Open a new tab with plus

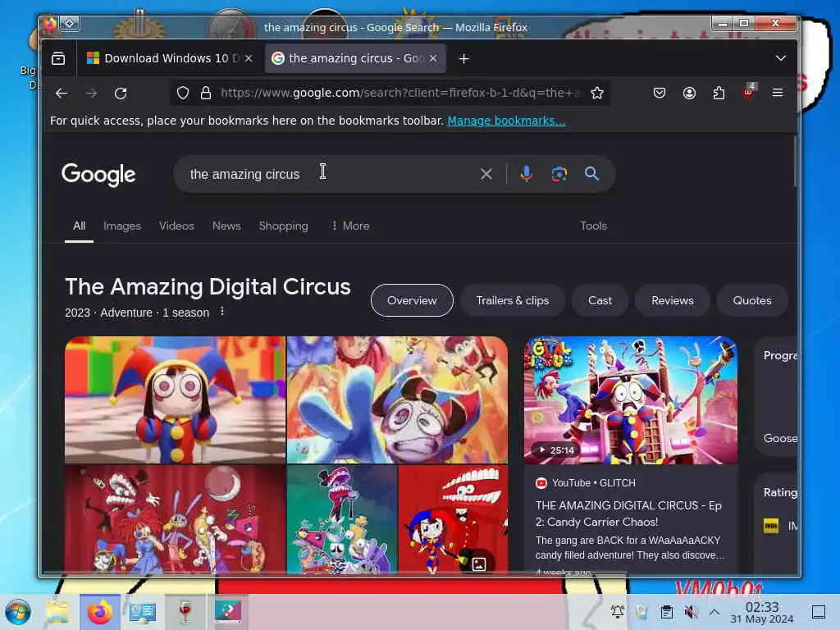tap(464, 58)
